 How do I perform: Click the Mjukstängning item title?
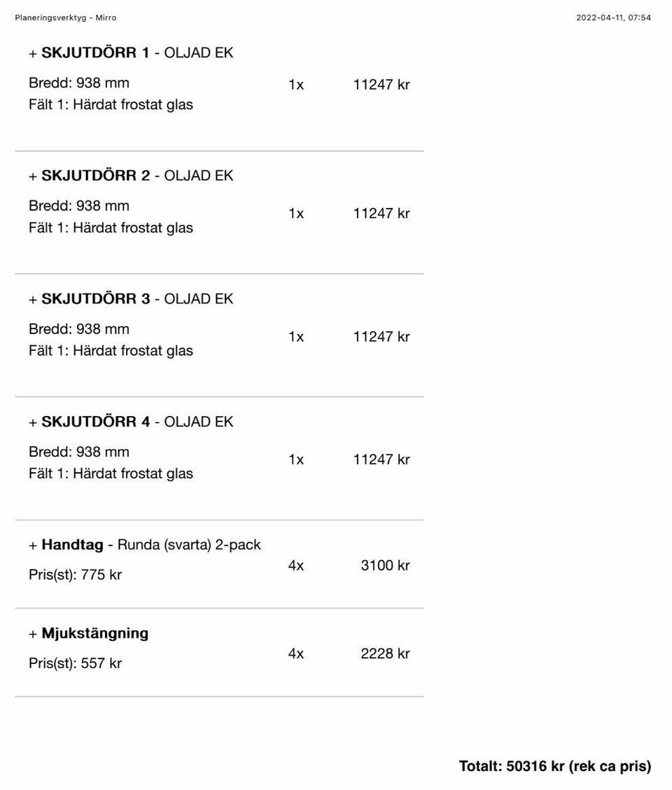94,633
